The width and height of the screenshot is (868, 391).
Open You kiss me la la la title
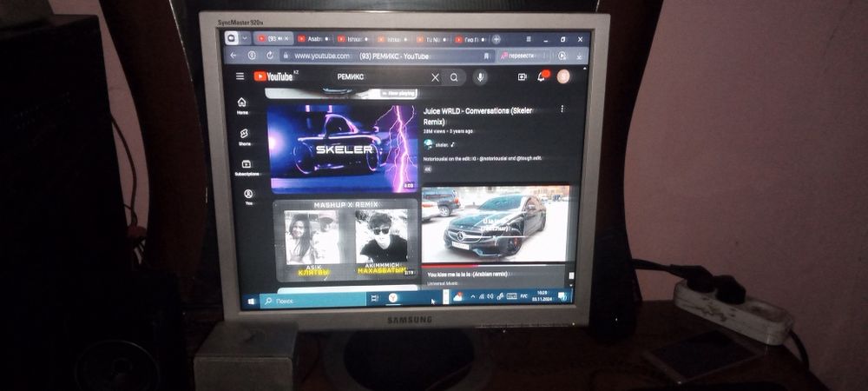tap(468, 274)
